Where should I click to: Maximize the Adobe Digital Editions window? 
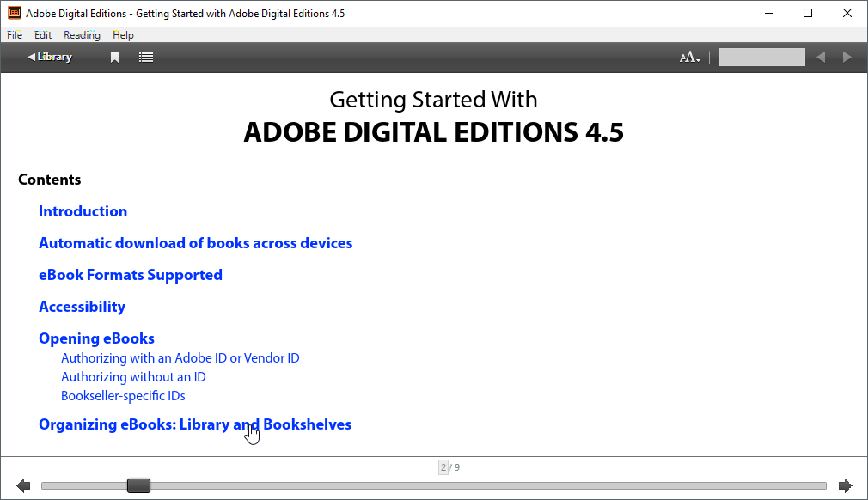(808, 13)
